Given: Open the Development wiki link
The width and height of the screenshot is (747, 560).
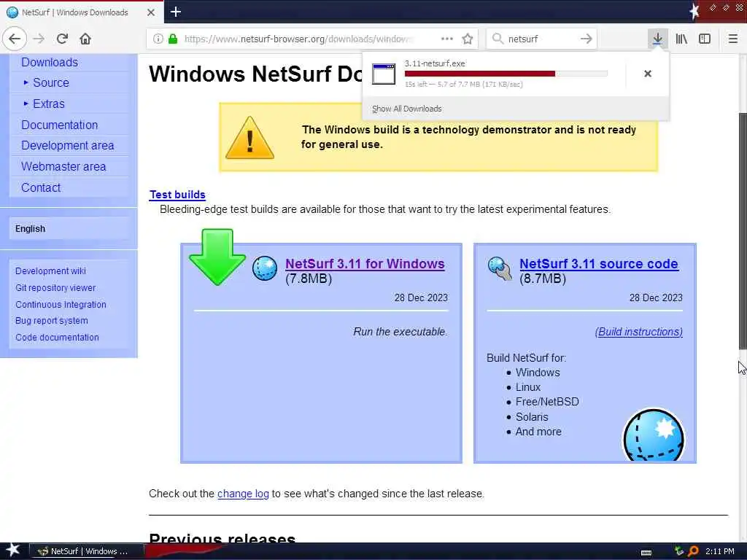Looking at the screenshot, I should tap(50, 271).
